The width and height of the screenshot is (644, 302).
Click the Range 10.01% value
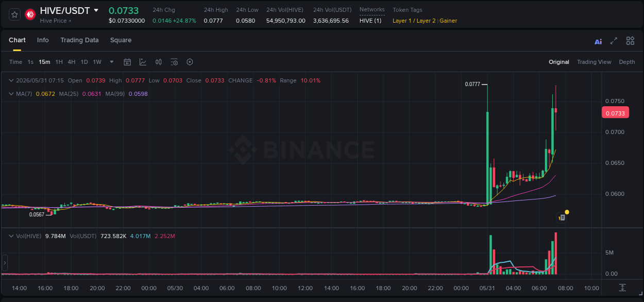coord(311,80)
